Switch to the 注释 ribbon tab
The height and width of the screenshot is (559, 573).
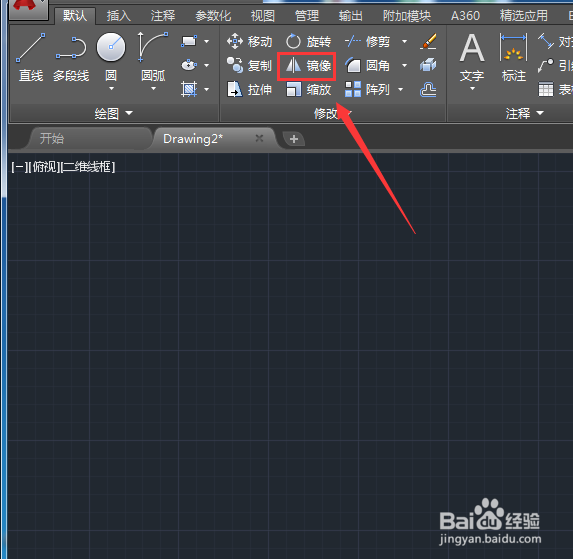coord(163,16)
